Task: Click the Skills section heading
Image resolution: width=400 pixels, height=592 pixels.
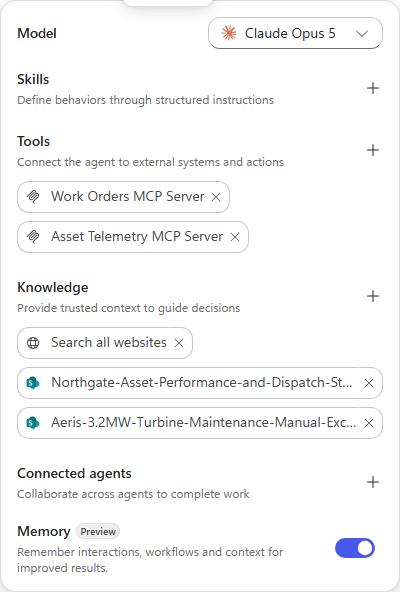Action: 33,79
